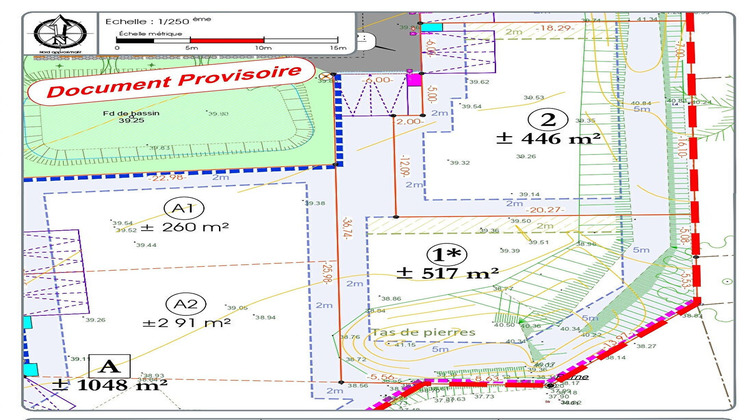The height and width of the screenshot is (420, 750).
Task: Click the '-25.98-' boundary dimension
Action: 327,274
